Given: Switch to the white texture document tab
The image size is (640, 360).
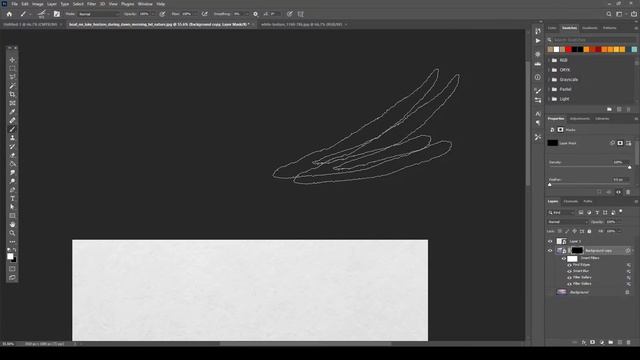Looking at the screenshot, I should coord(302,24).
